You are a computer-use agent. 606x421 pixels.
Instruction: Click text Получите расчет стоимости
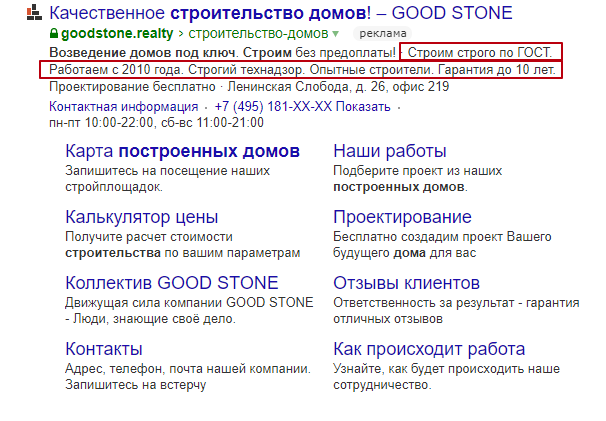[149, 237]
